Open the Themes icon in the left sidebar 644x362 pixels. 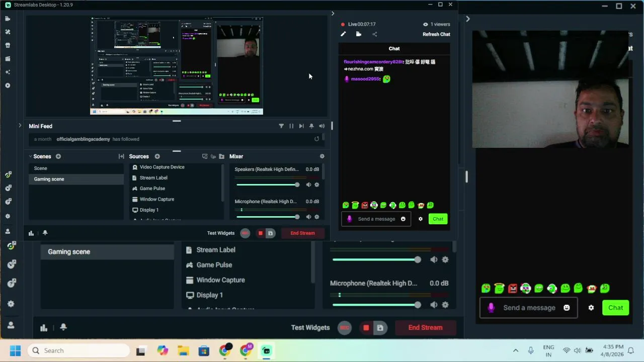[x=8, y=32]
